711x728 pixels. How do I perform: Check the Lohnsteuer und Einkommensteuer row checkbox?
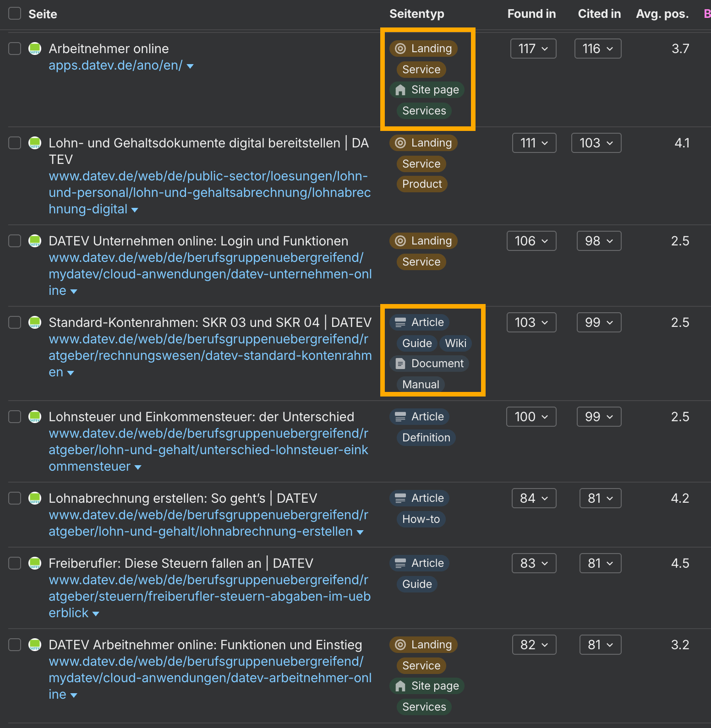15,417
